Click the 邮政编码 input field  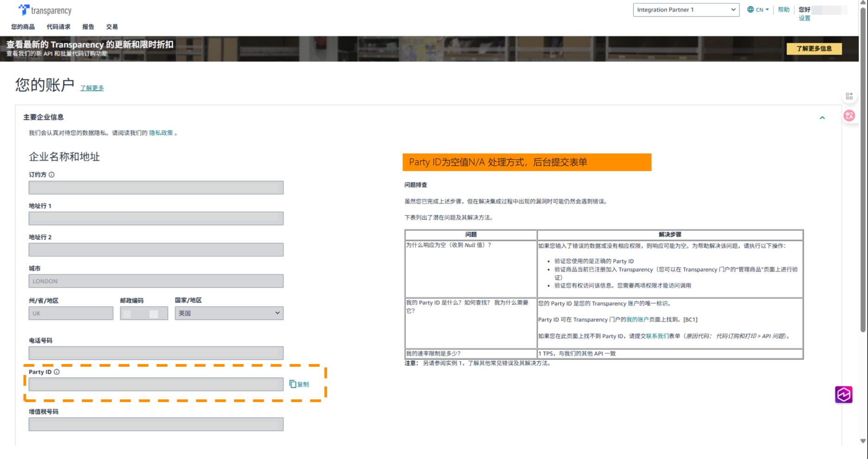click(x=144, y=313)
